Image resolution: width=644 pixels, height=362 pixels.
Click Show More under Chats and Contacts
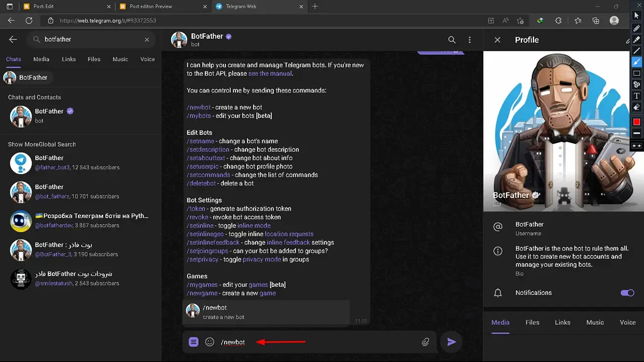tap(23, 144)
